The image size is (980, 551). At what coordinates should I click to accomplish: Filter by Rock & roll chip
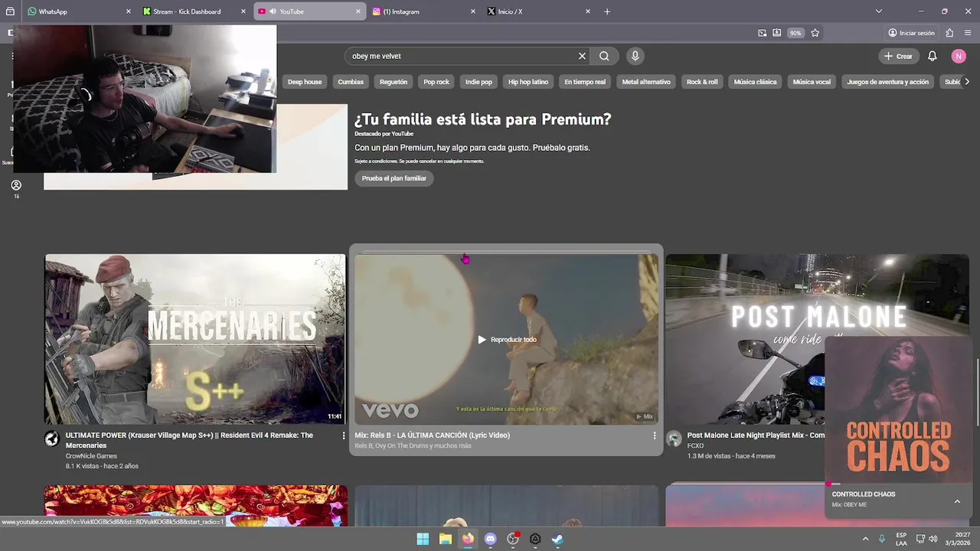702,82
